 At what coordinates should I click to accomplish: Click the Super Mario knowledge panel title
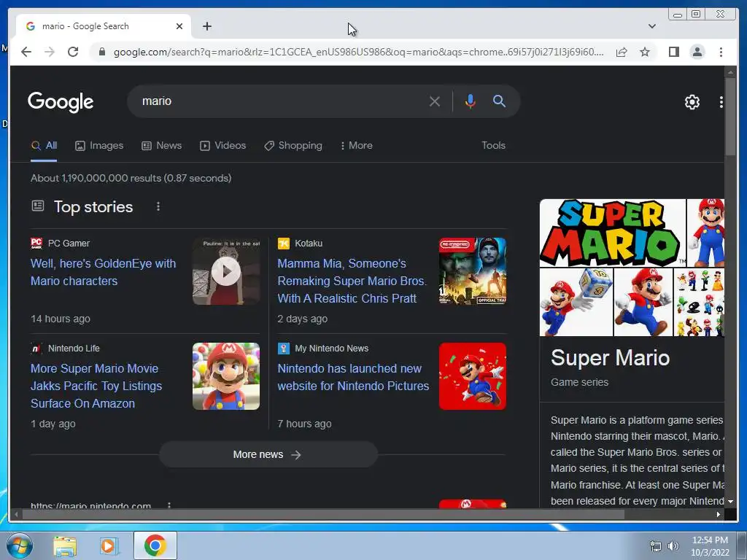point(611,358)
